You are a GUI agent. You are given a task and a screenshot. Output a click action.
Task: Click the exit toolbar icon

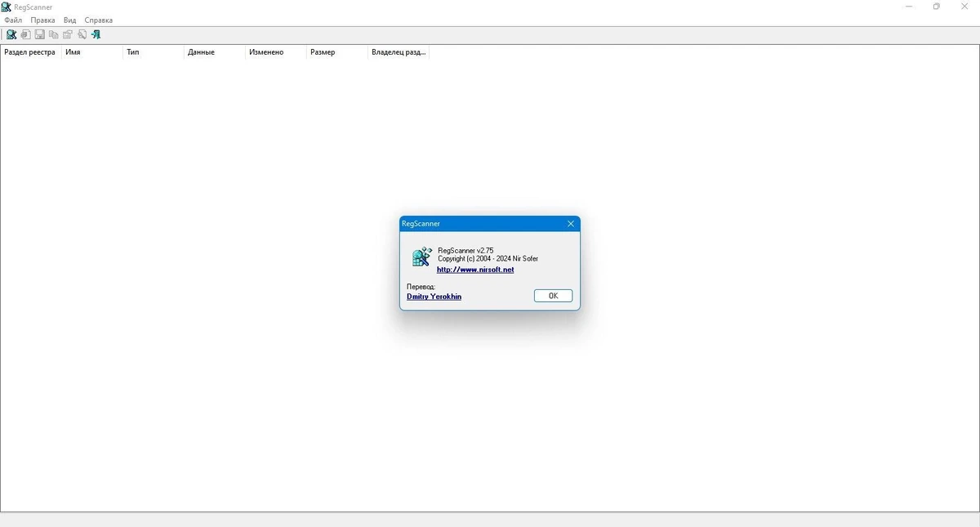coord(96,34)
